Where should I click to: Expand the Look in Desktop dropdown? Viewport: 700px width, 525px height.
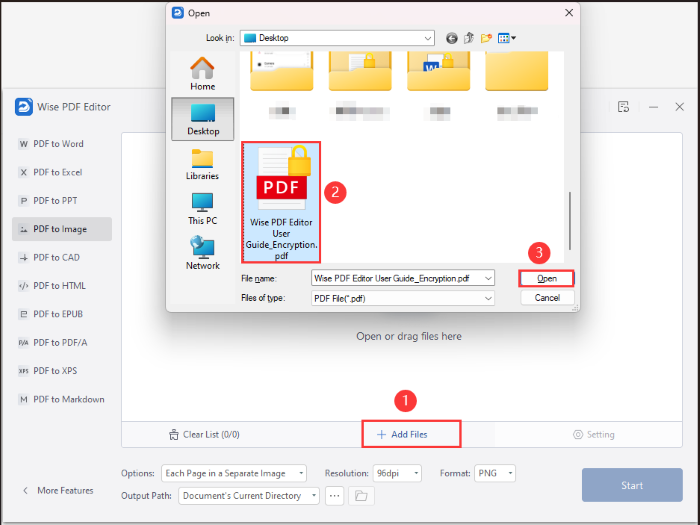pyautogui.click(x=337, y=38)
